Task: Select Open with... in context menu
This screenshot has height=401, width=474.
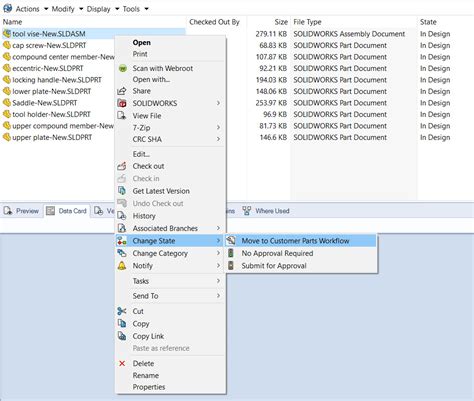Action: click(151, 79)
